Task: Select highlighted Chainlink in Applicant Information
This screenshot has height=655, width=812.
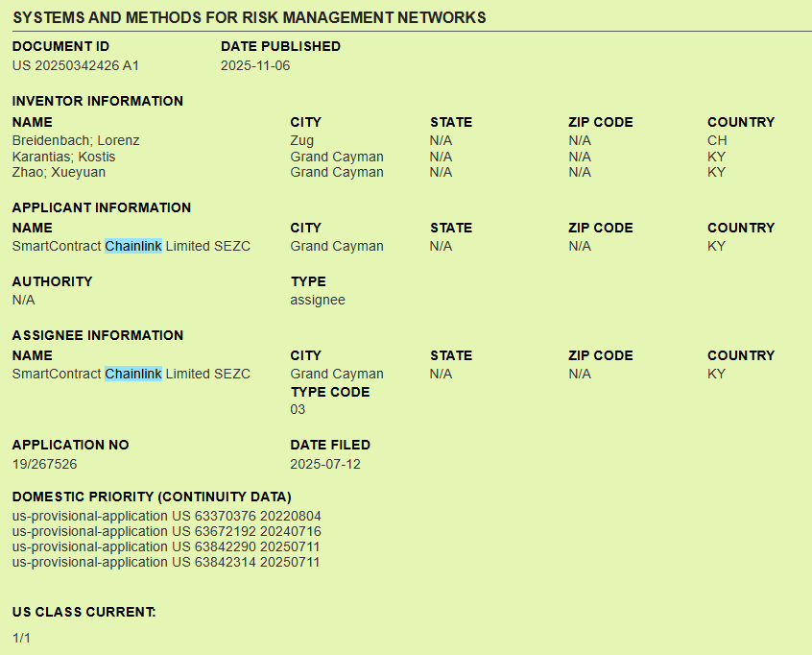Action: (x=133, y=246)
